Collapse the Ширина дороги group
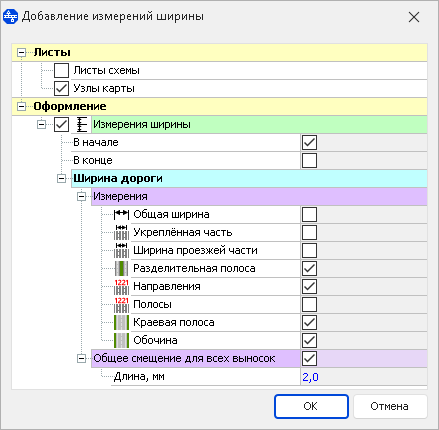Screen dimensions: 439x430 coord(61,178)
